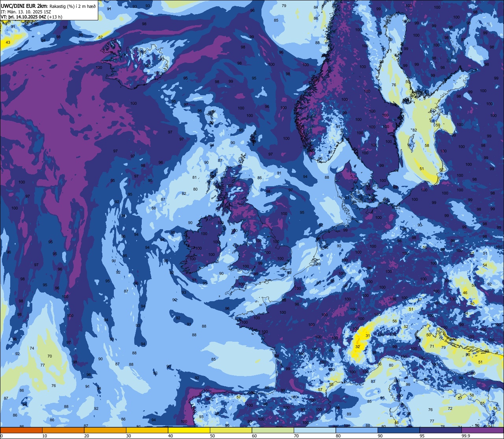The width and height of the screenshot is (504, 439).
Task: Click the legend tick label "70"
Action: 296,436
